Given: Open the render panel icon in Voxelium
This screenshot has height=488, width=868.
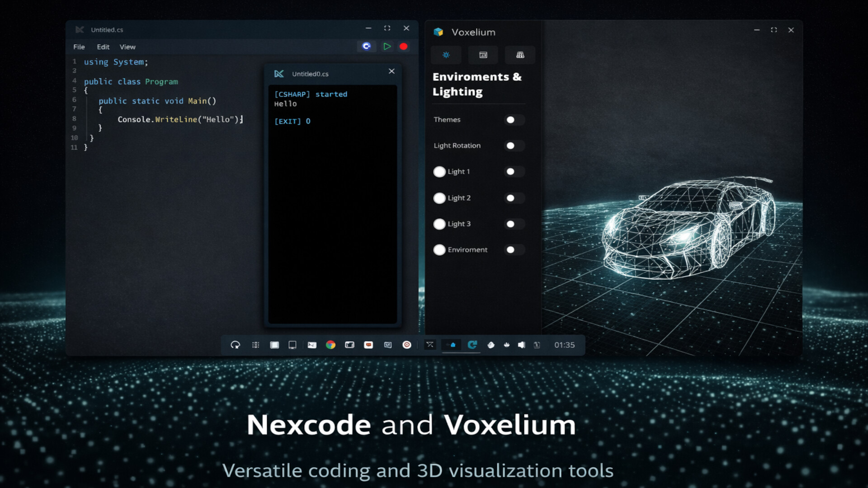Looking at the screenshot, I should (x=483, y=55).
